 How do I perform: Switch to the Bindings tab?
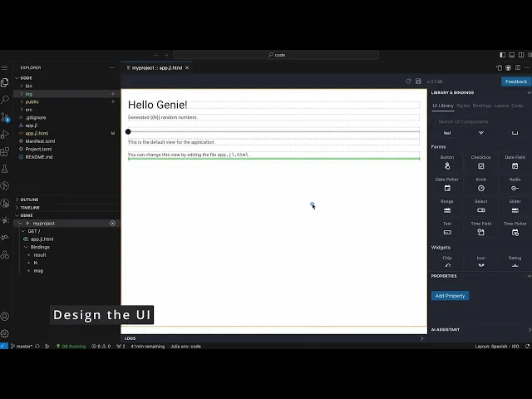482,106
